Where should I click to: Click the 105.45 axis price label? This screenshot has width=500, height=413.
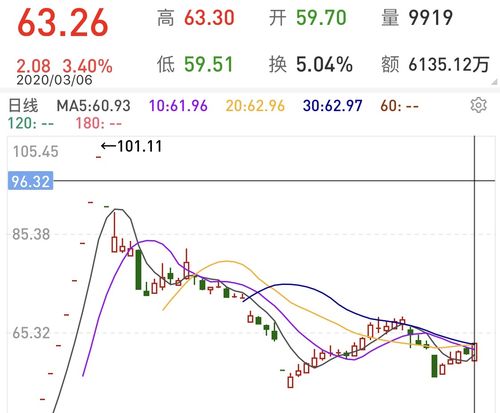point(36,152)
